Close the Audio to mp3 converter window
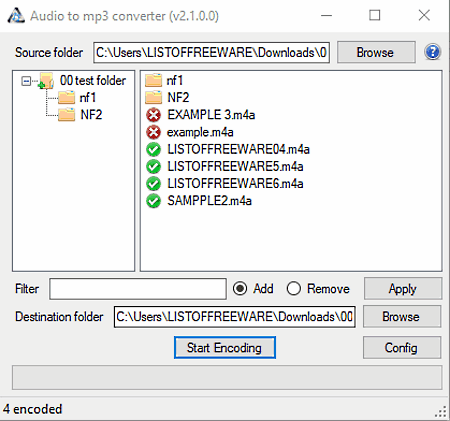 (424, 15)
